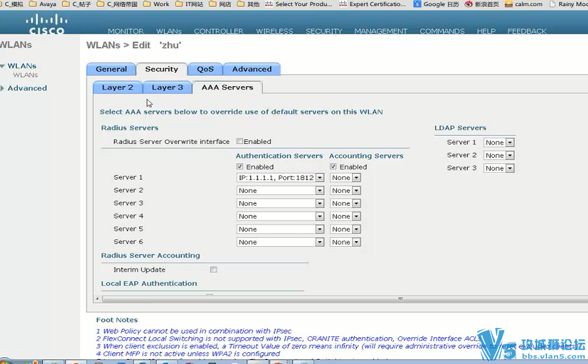The height and width of the screenshot is (364, 588).
Task: Open Authentication Server 5 dropdown
Action: click(280, 229)
